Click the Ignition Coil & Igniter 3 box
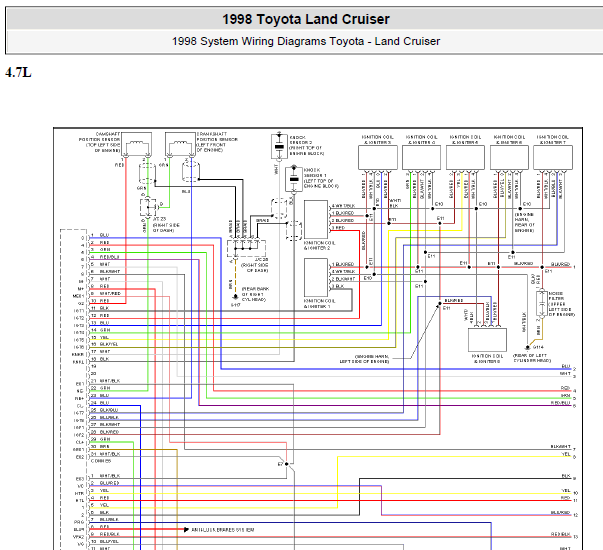This screenshot has height=550, width=603. pos(378,157)
